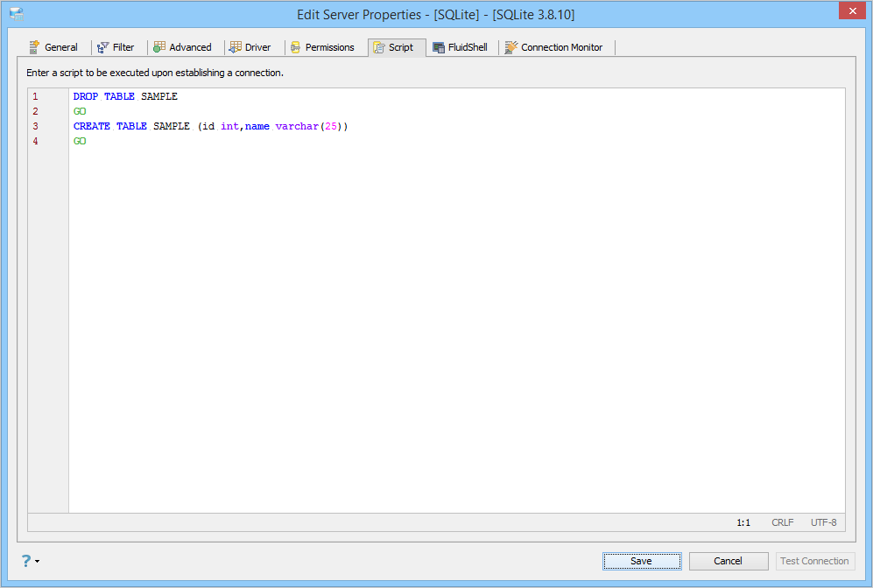Click the GO statement on line 4
Viewport: 873px width, 588px height.
[80, 141]
